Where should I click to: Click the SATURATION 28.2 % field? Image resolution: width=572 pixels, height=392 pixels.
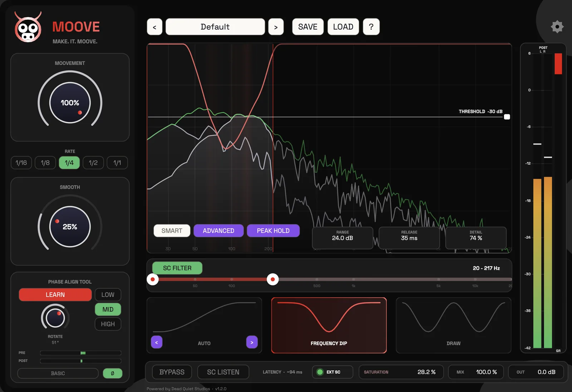point(401,372)
